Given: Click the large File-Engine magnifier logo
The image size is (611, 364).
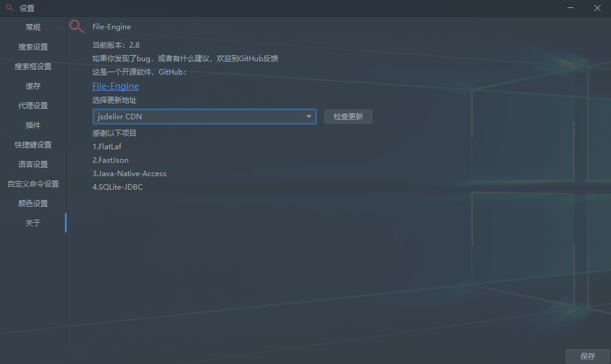Looking at the screenshot, I should (x=77, y=26).
